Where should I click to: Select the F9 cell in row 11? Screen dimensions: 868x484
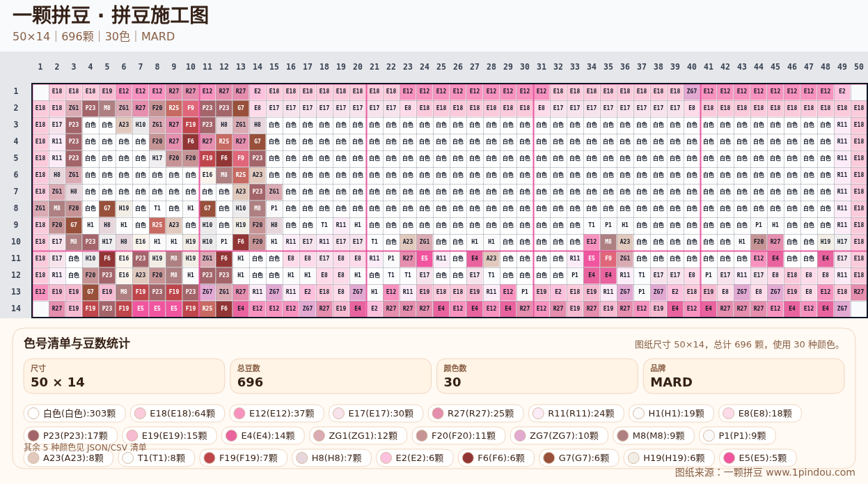tap(608, 258)
